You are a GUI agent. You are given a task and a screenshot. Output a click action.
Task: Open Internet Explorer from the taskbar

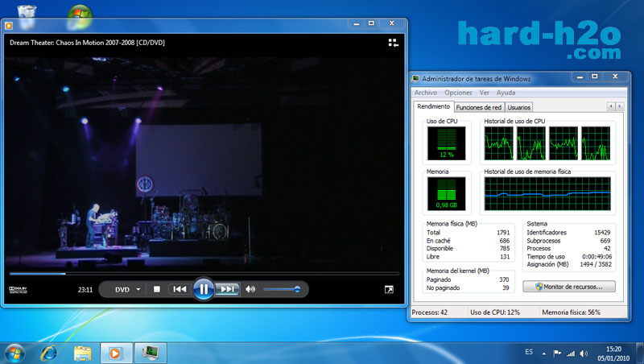click(49, 352)
